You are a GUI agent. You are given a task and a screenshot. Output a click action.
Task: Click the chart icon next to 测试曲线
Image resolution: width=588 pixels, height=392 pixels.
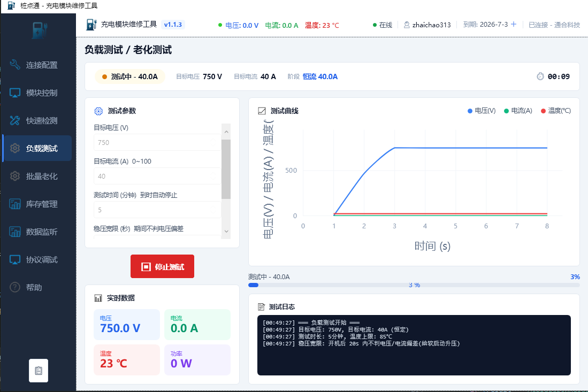click(262, 111)
